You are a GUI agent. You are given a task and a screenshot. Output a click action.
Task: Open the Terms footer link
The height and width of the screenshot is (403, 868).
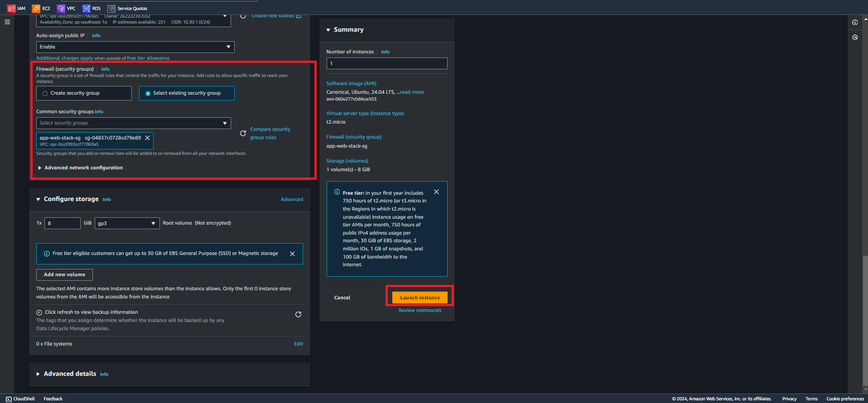[811, 399]
